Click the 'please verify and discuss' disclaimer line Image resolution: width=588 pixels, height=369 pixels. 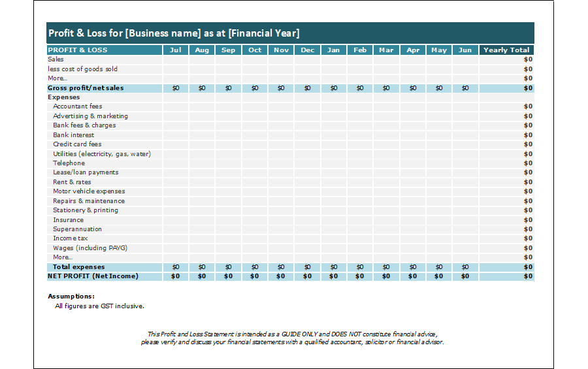(x=293, y=342)
